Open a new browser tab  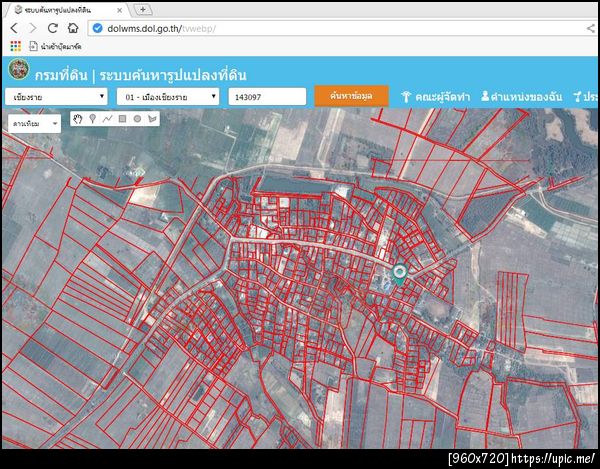click(143, 10)
